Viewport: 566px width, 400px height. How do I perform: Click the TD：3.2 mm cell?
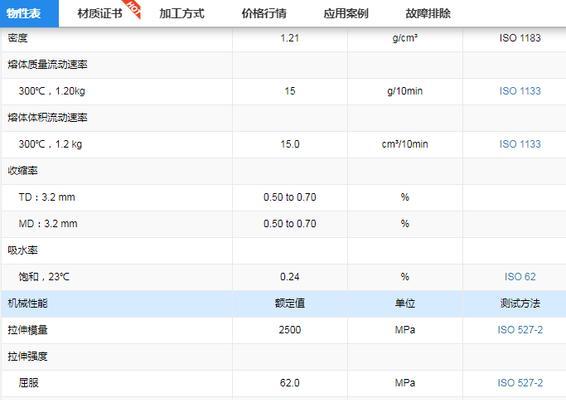pyautogui.click(x=47, y=197)
